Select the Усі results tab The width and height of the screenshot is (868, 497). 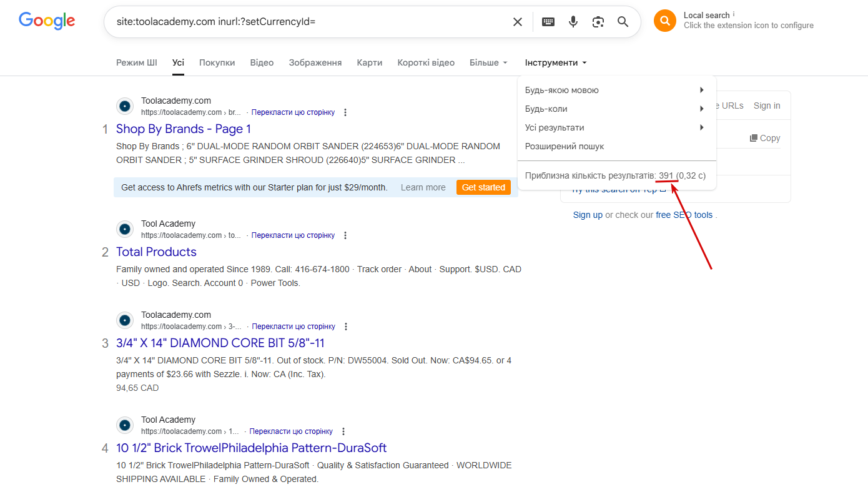pyautogui.click(x=179, y=62)
